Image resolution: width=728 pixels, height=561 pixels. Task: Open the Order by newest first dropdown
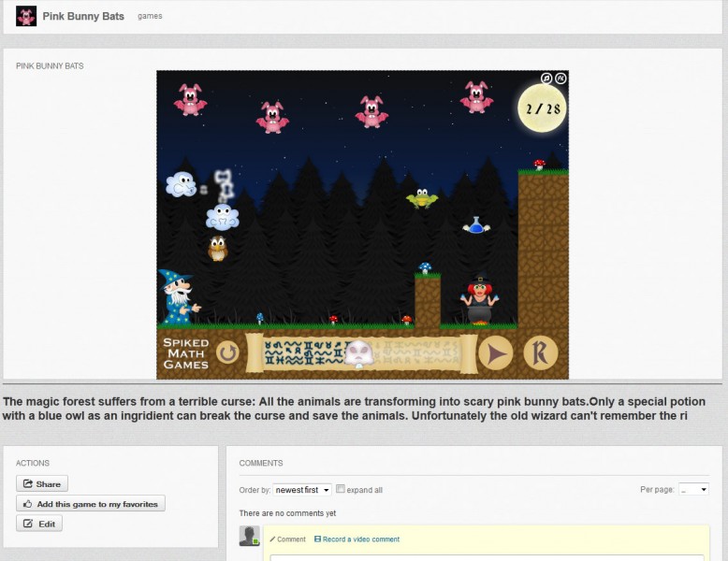point(302,490)
